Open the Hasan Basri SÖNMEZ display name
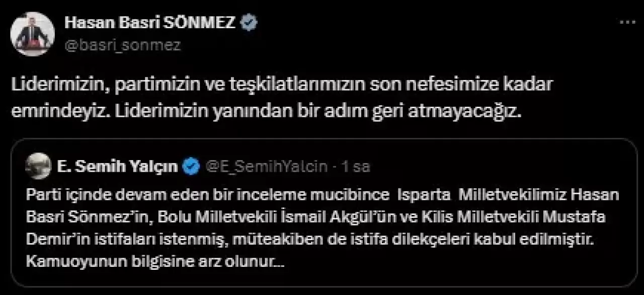644x295 pixels. pos(150,23)
